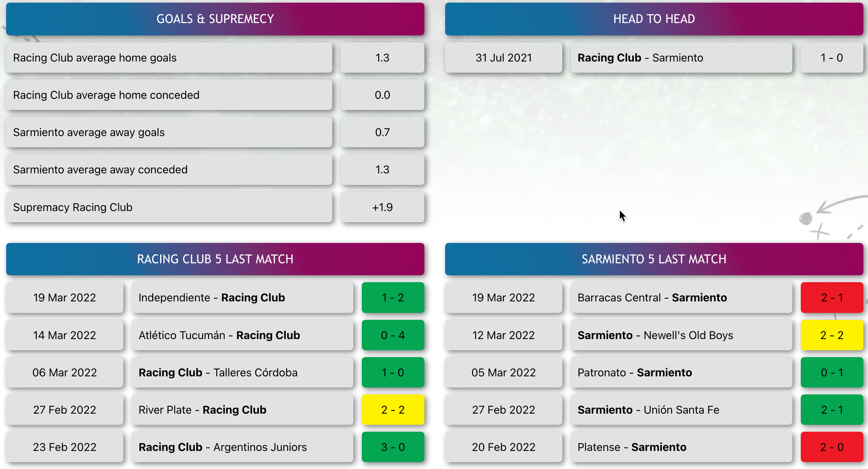The image size is (868, 469).
Task: Select Patronato - Sarmiento match
Action: point(681,373)
